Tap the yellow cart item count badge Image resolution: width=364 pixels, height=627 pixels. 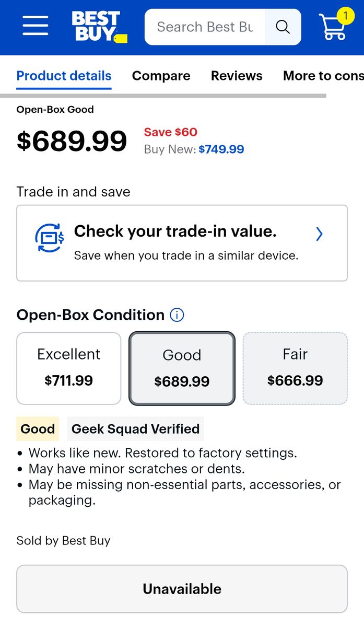[345, 16]
